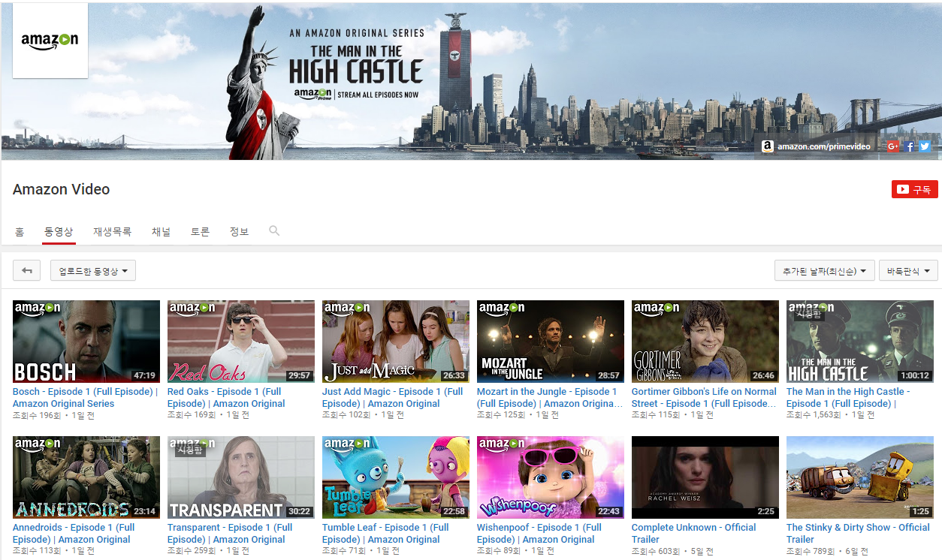942x560 pixels.
Task: Open 'Mozart in the Jungle - Episode 1' link
Action: point(550,397)
